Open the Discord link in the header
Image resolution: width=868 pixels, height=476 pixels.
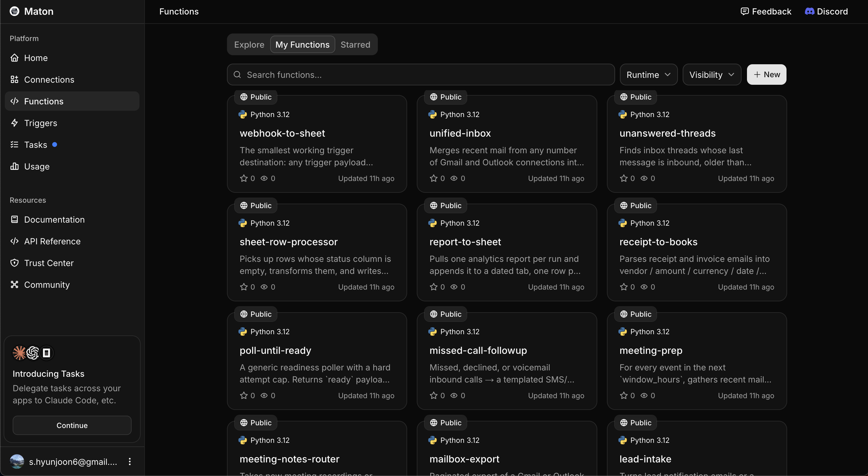tap(826, 11)
